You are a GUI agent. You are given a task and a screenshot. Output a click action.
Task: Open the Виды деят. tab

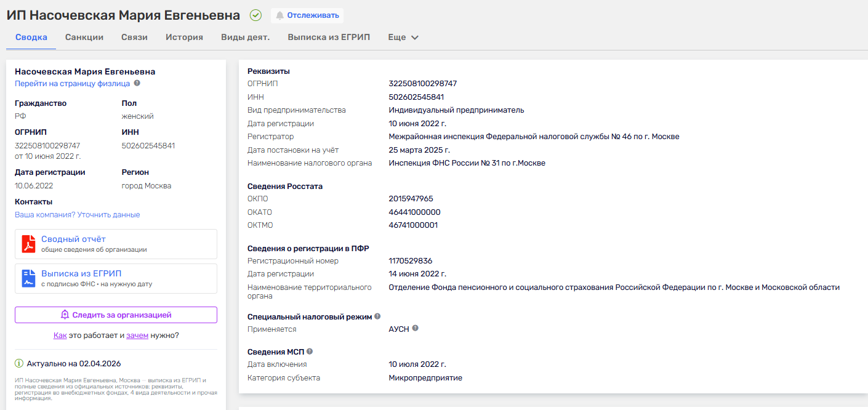(246, 37)
